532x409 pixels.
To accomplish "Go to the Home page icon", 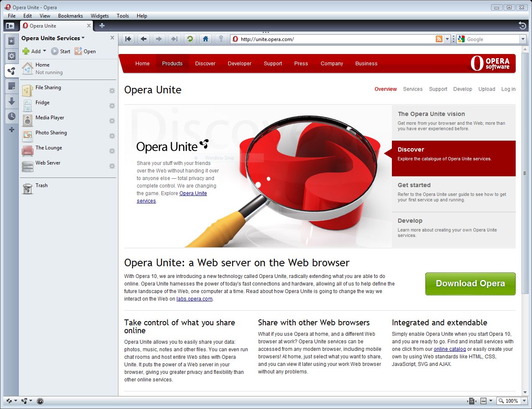I will tap(205, 39).
